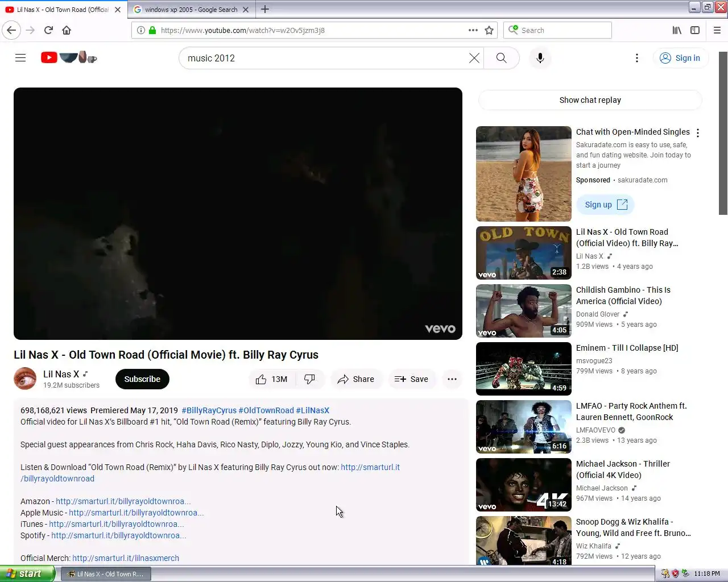Open the Amazon smarturl link
728x582 pixels.
123,501
